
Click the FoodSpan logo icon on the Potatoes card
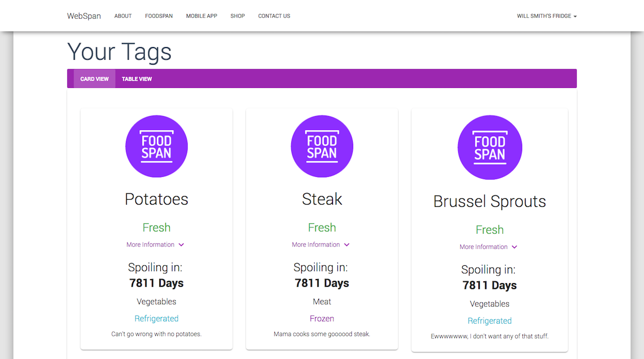[x=156, y=146]
